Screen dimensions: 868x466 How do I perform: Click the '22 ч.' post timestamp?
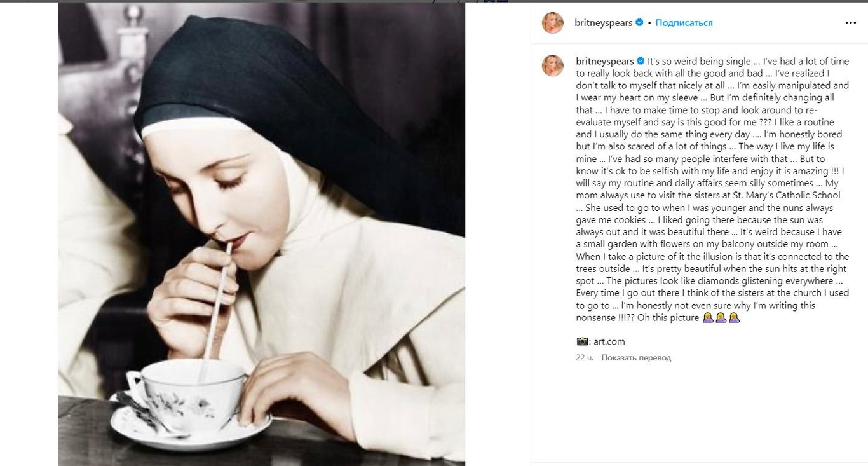pos(585,358)
